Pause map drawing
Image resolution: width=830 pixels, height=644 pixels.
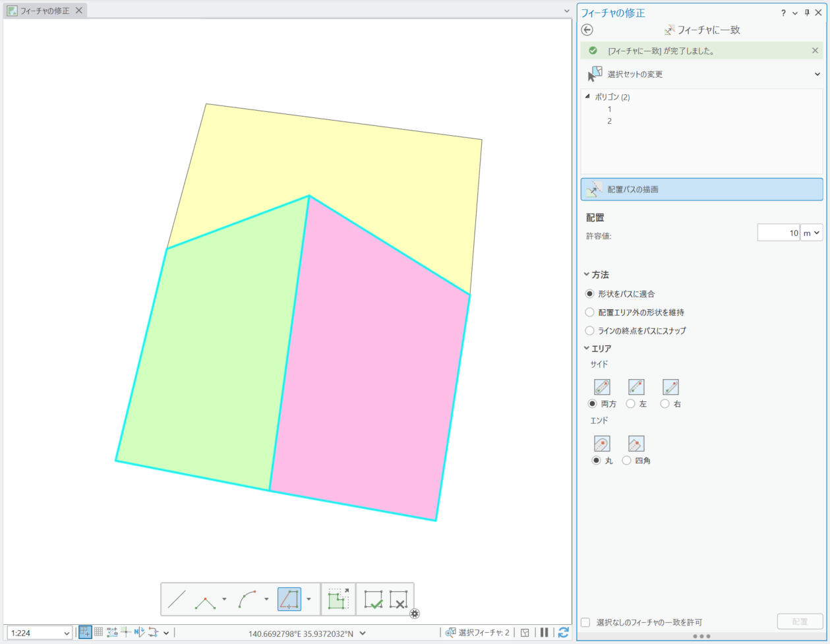click(545, 633)
